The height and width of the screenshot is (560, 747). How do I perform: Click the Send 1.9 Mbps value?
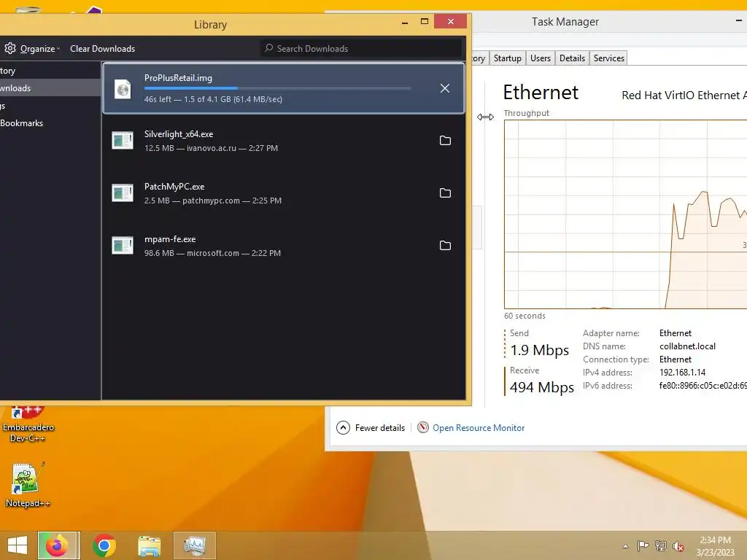pos(539,350)
